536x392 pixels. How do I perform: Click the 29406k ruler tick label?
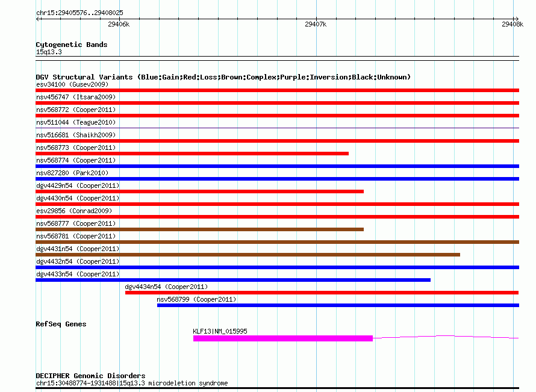click(119, 24)
